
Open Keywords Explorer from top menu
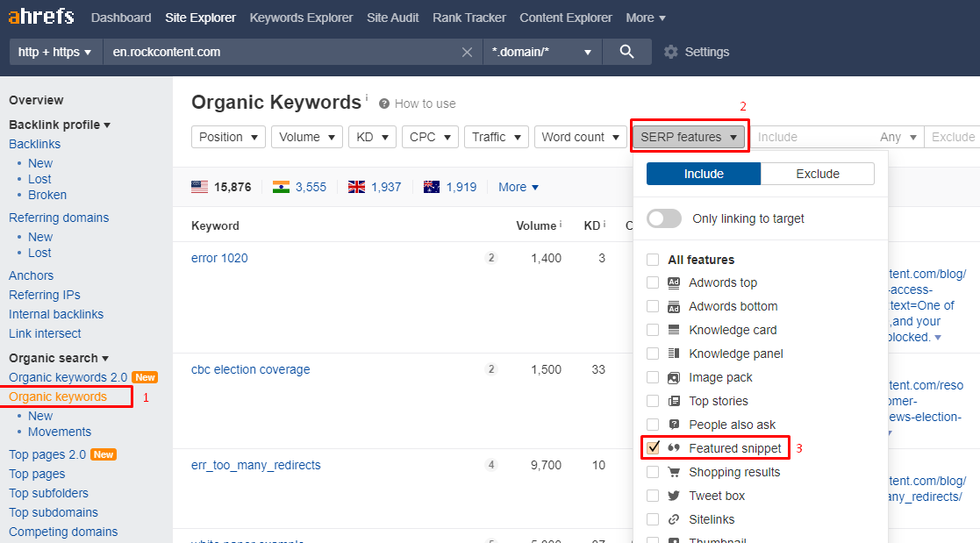pos(301,18)
